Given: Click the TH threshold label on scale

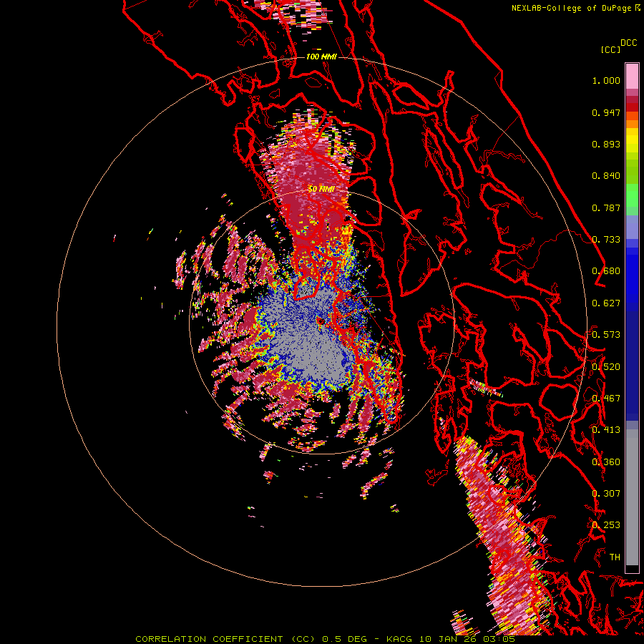Looking at the screenshot, I should point(615,557).
